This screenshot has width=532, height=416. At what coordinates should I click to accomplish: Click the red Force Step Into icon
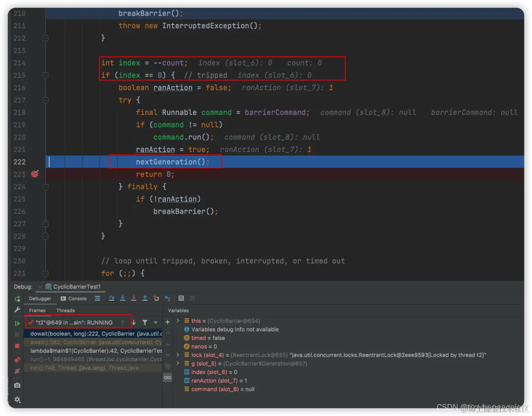134,298
